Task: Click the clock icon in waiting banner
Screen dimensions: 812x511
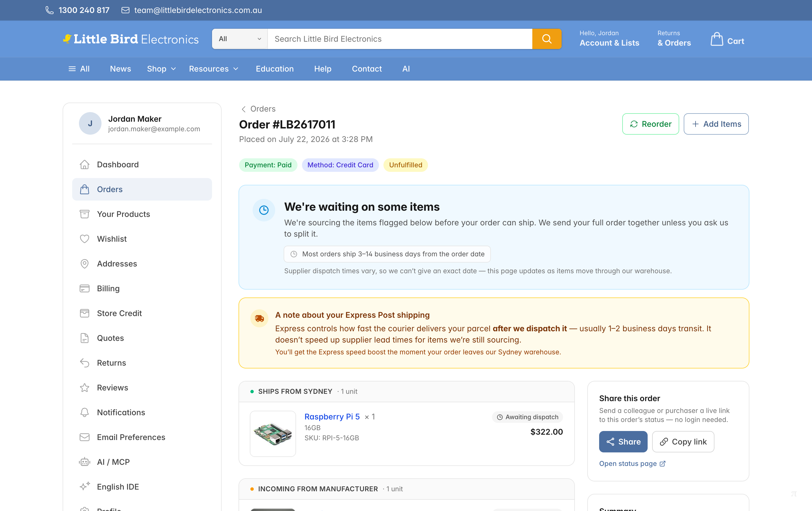Action: pos(264,210)
